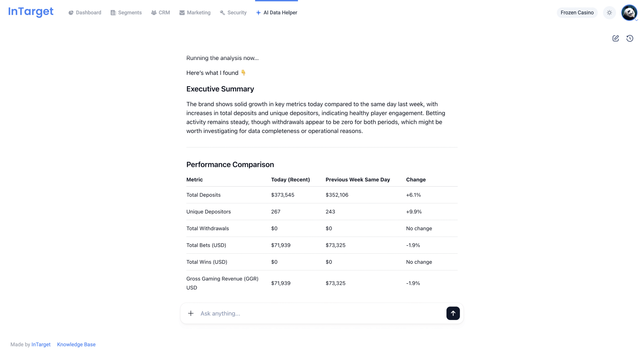The height and width of the screenshot is (358, 644).
Task: Click the plus attachment icon
Action: click(191, 313)
